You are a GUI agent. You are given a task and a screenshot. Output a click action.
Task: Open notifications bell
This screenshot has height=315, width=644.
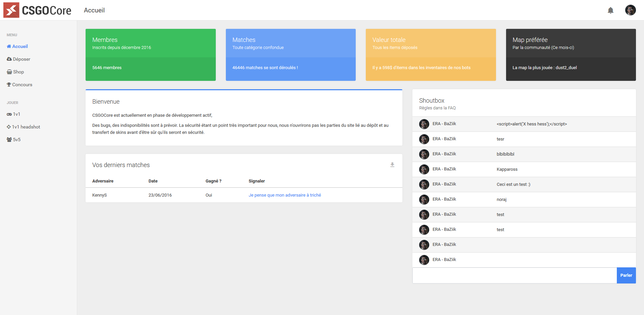(x=610, y=10)
